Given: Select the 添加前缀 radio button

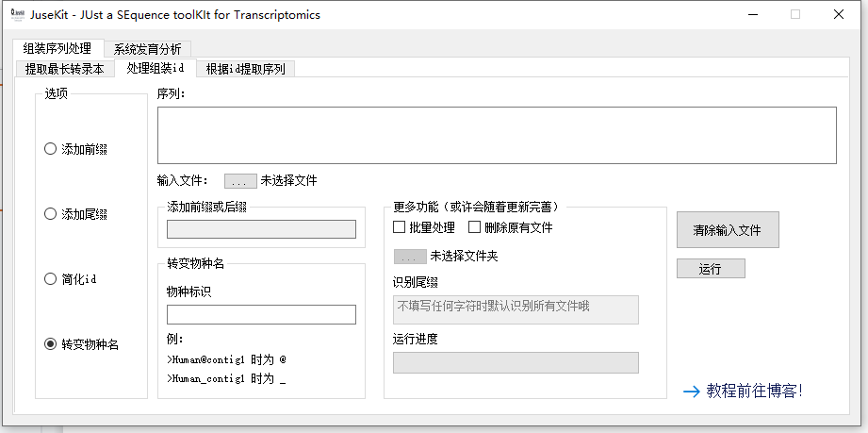Looking at the screenshot, I should (x=51, y=149).
